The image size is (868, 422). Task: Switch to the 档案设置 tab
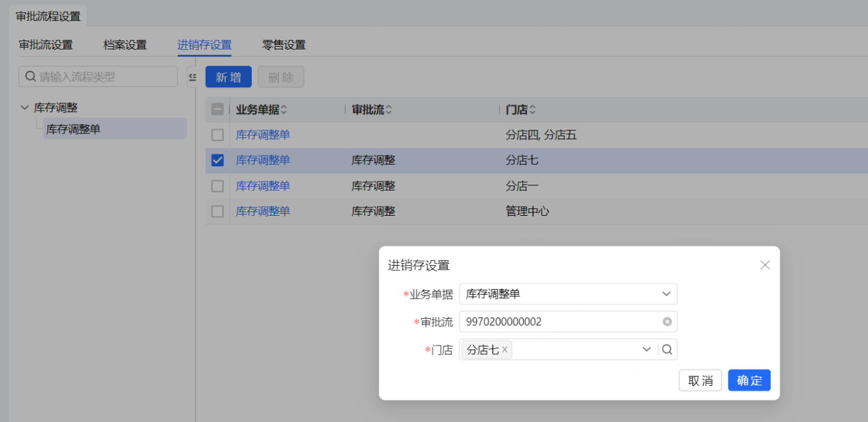click(125, 45)
